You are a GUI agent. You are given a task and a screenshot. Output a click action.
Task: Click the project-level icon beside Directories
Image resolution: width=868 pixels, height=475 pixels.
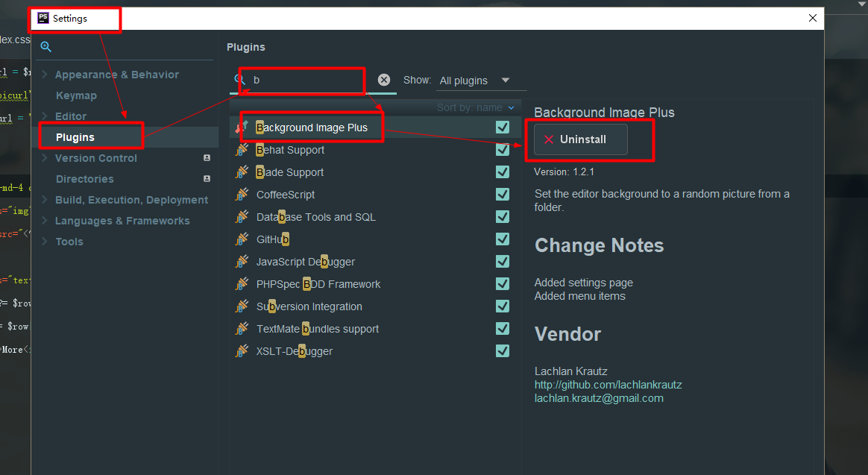[207, 179]
